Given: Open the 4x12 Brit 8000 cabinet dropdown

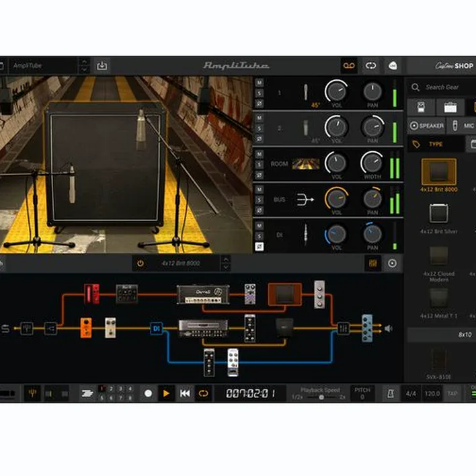Looking at the screenshot, I should (181, 263).
